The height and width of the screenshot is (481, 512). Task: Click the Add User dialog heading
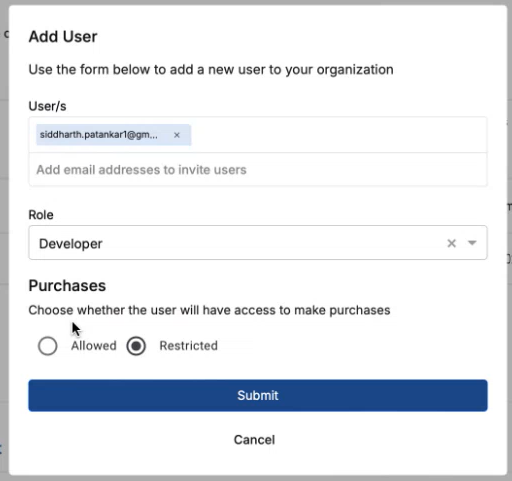[x=63, y=37]
